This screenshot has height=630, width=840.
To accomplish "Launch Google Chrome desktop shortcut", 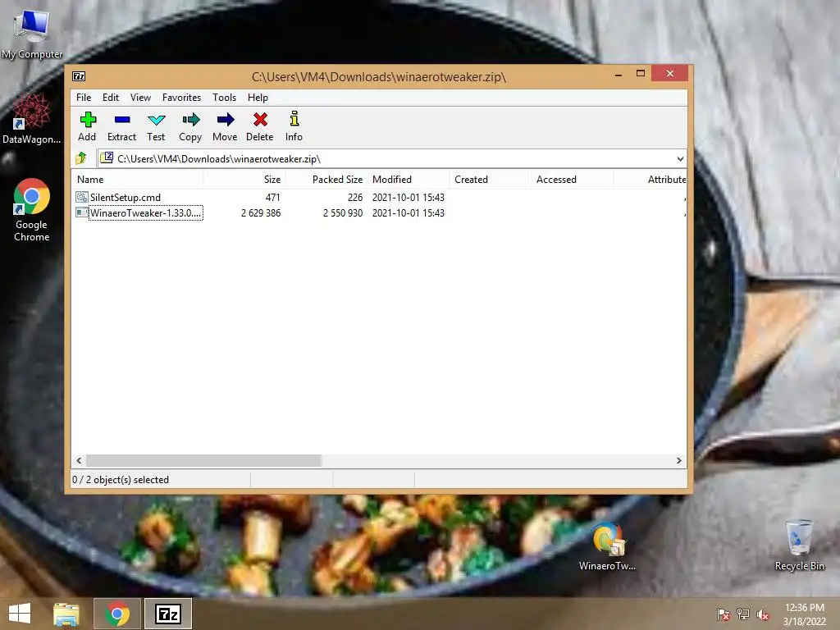I will click(x=32, y=210).
